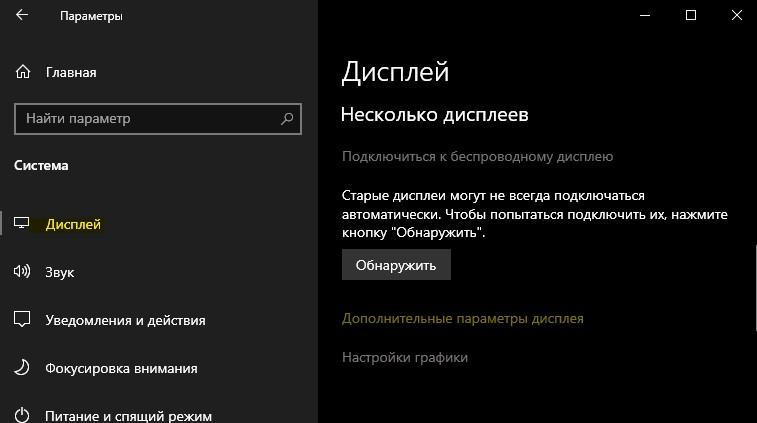Click the vertical scrollbar on the right
The width and height of the screenshot is (757, 423).
tap(755, 288)
